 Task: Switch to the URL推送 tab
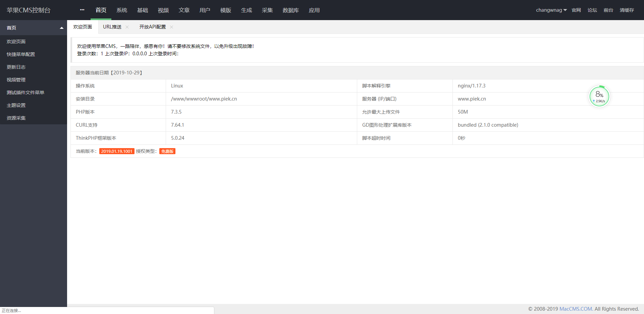pos(112,26)
